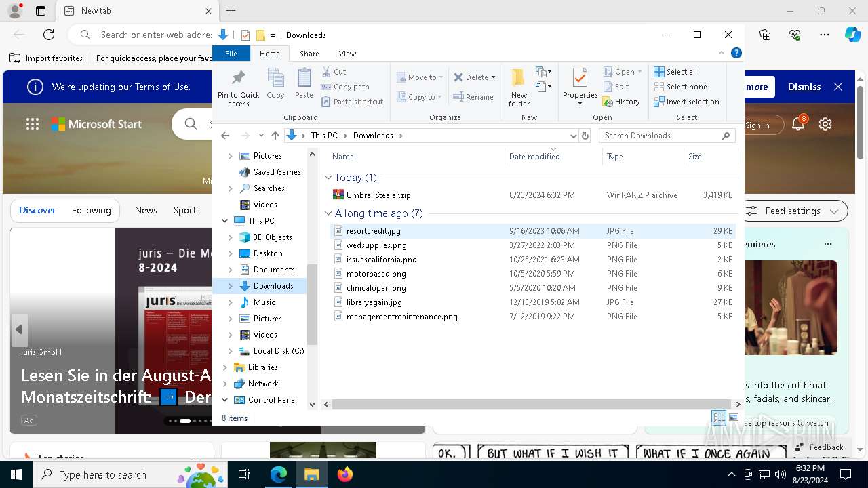
Task: Open the File menu
Action: pyautogui.click(x=231, y=54)
